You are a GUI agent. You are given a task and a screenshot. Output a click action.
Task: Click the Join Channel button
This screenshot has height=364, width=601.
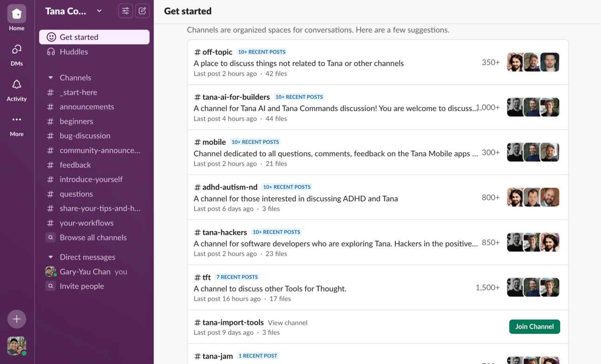[x=534, y=326]
